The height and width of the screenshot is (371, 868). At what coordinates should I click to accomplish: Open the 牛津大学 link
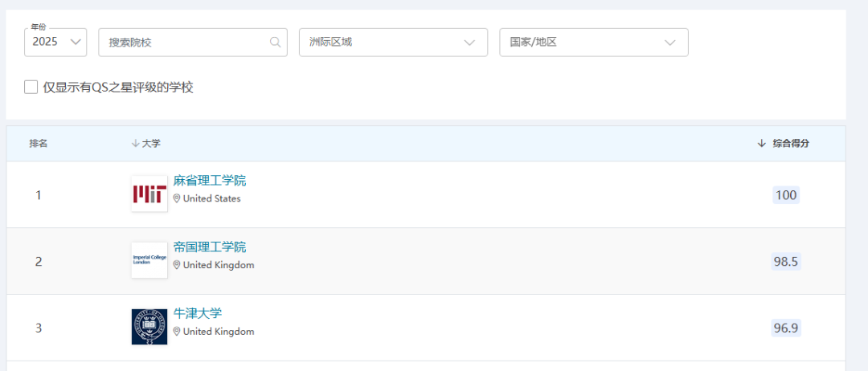pyautogui.click(x=198, y=313)
